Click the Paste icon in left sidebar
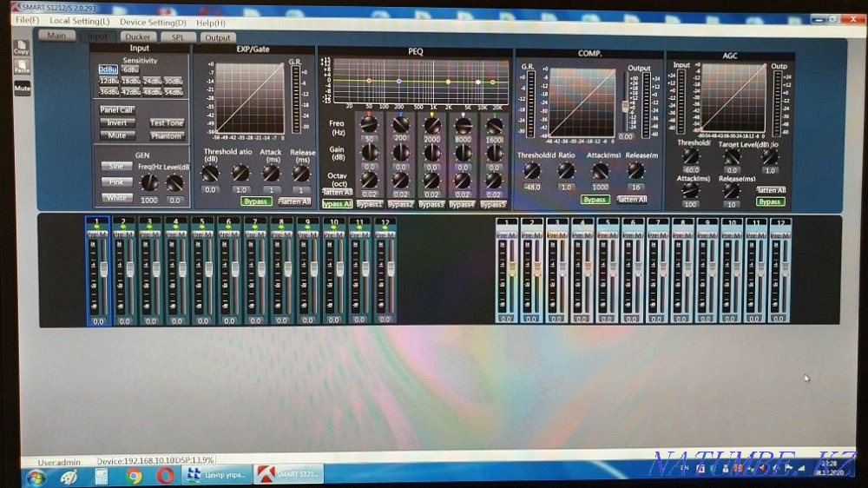The height and width of the screenshot is (488, 868). [x=22, y=66]
